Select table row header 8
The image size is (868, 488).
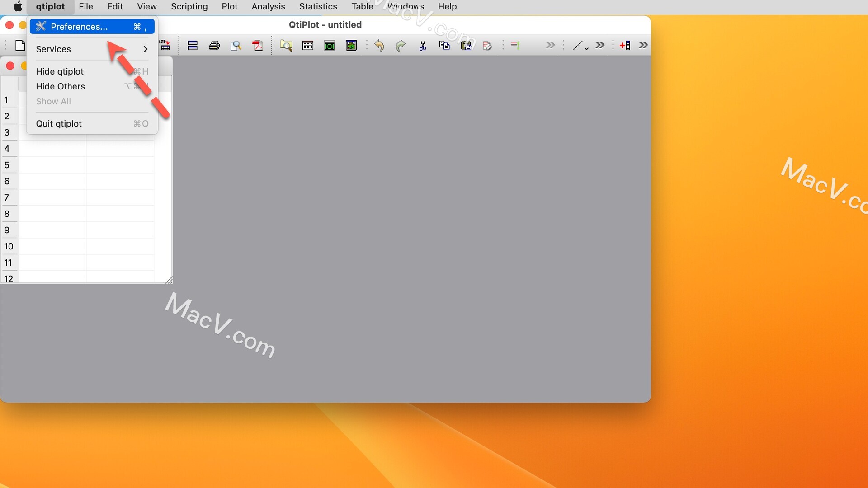tap(9, 214)
